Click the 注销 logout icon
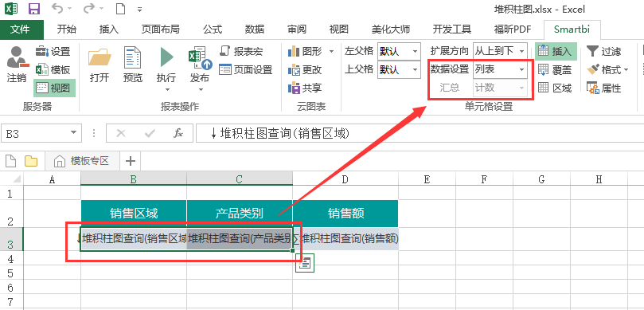This screenshot has width=644, height=310. (x=17, y=57)
